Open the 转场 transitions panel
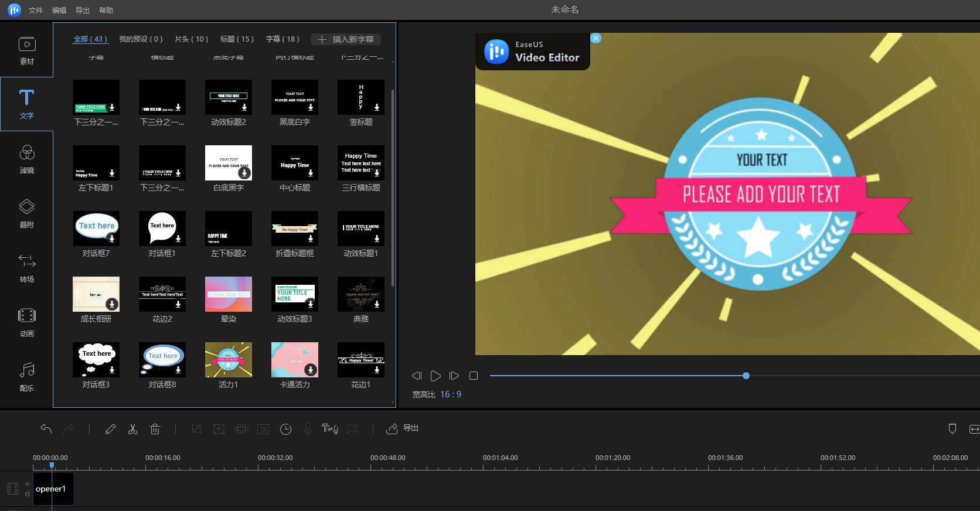The height and width of the screenshot is (511, 980). (27, 268)
